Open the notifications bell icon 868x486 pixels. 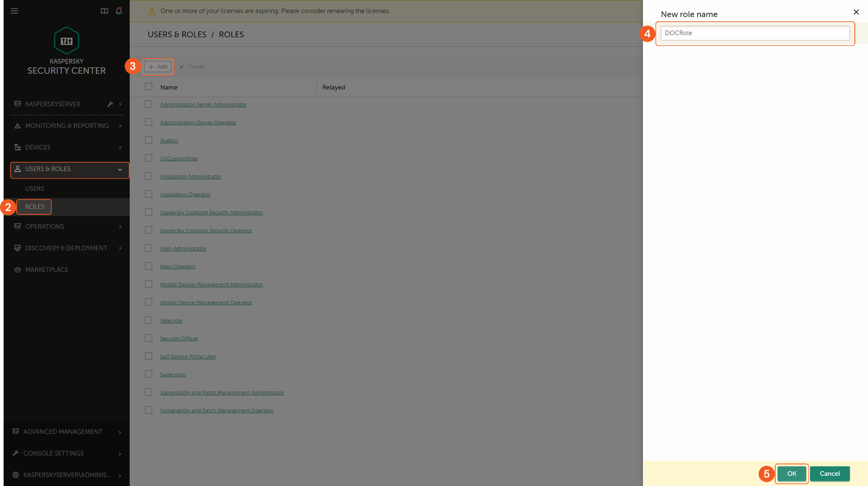[119, 11]
